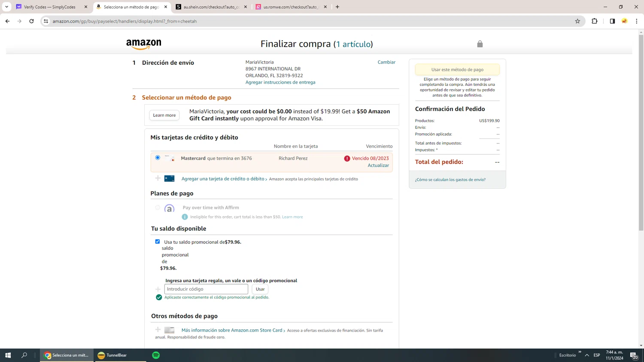Click the secure checkout padlock icon
Viewport: 644px width, 362px height.
480,44
